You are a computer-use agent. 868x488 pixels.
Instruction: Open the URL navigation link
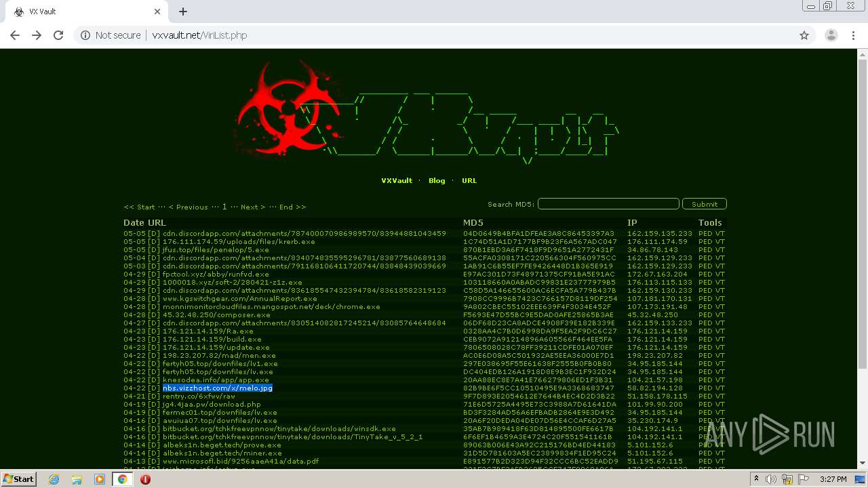point(469,181)
